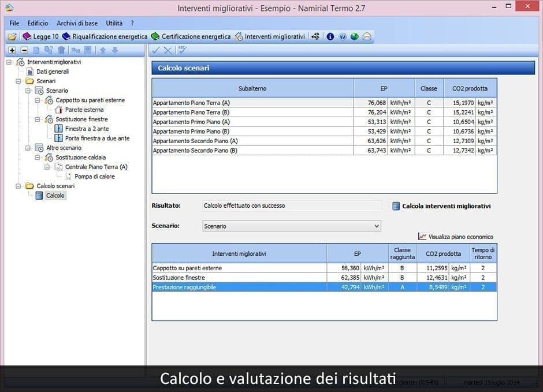Screen dimensions: 543x392
Task: Open the Scenario selection dropdown
Action: pos(377,226)
